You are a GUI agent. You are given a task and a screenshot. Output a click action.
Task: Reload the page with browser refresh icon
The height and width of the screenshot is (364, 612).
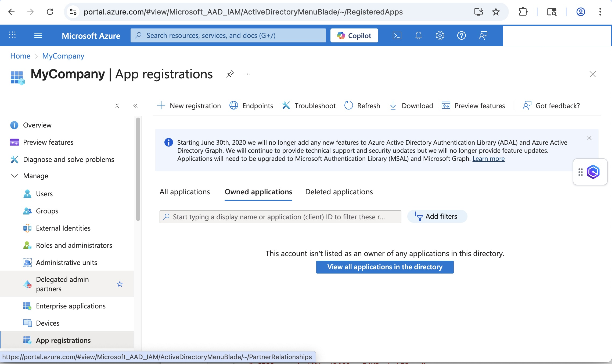click(50, 12)
